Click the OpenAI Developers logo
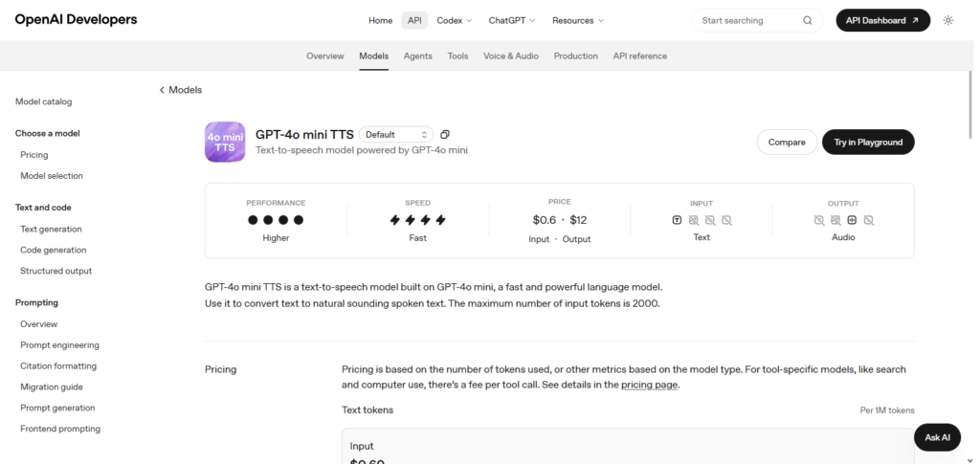 (x=77, y=20)
